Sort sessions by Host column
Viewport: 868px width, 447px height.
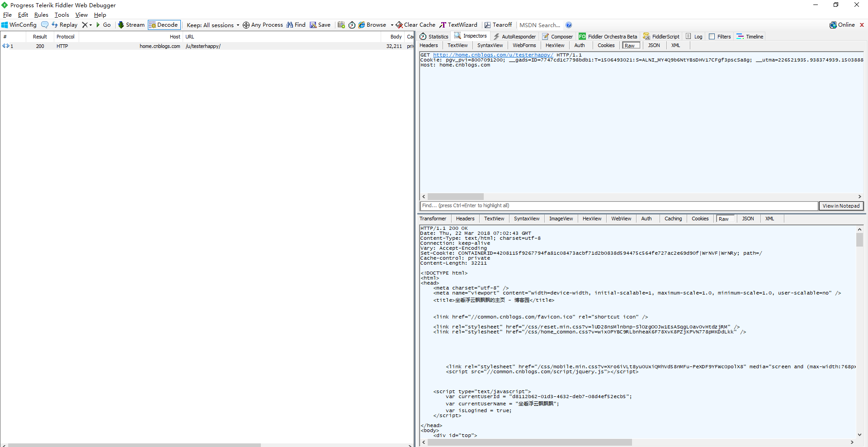point(131,37)
